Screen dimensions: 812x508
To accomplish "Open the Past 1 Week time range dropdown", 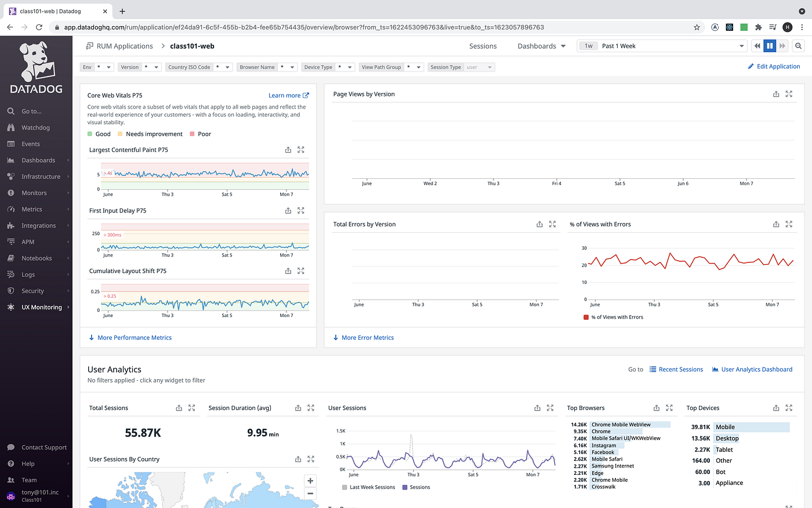I will point(662,46).
